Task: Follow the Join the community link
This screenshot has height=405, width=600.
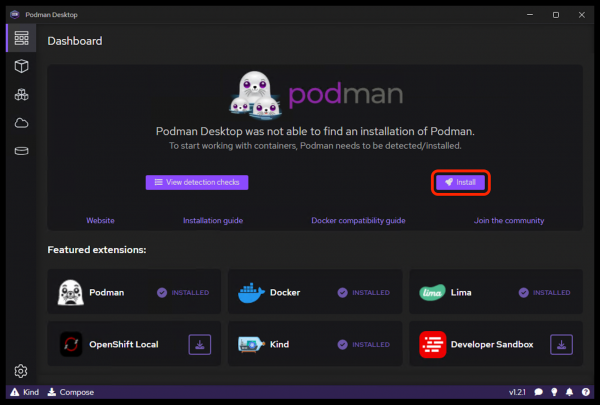Action: coord(509,220)
